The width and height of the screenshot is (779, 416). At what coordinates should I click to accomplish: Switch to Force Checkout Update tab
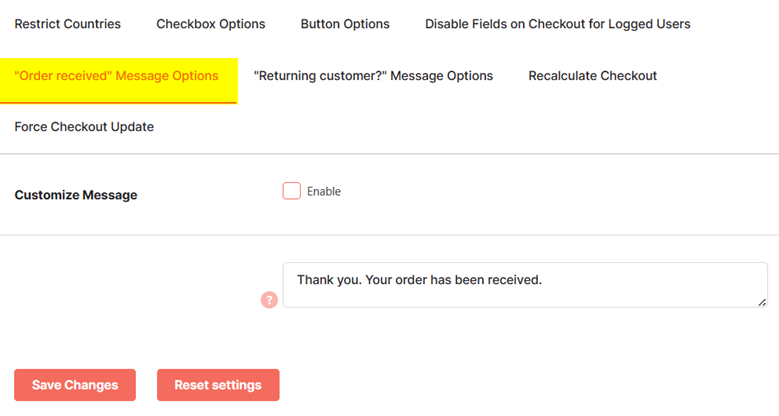coord(84,127)
